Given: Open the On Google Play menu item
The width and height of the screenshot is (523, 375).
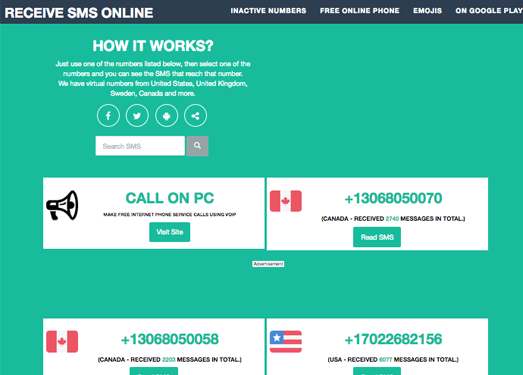Looking at the screenshot, I should click(x=489, y=11).
